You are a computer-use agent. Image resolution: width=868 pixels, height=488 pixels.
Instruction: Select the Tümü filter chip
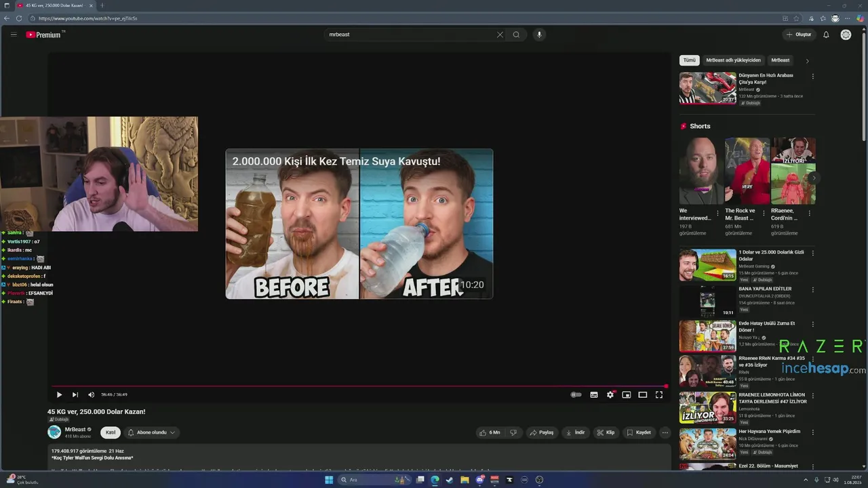(x=689, y=60)
